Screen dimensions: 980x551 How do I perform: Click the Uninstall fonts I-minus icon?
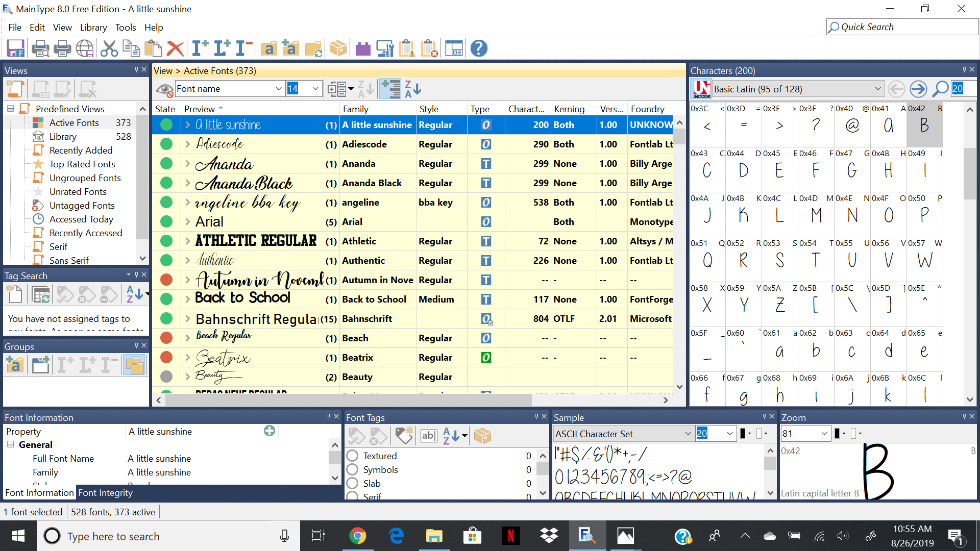(x=244, y=48)
